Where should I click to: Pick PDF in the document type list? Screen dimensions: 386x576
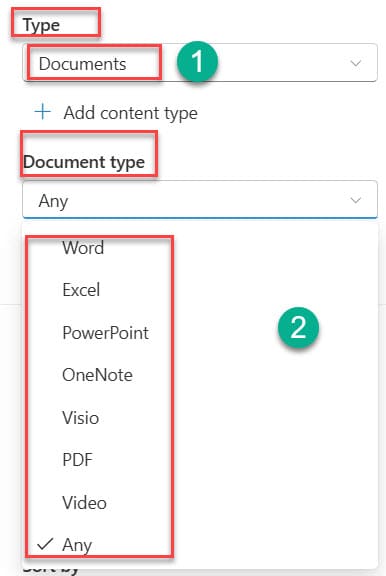pos(77,460)
